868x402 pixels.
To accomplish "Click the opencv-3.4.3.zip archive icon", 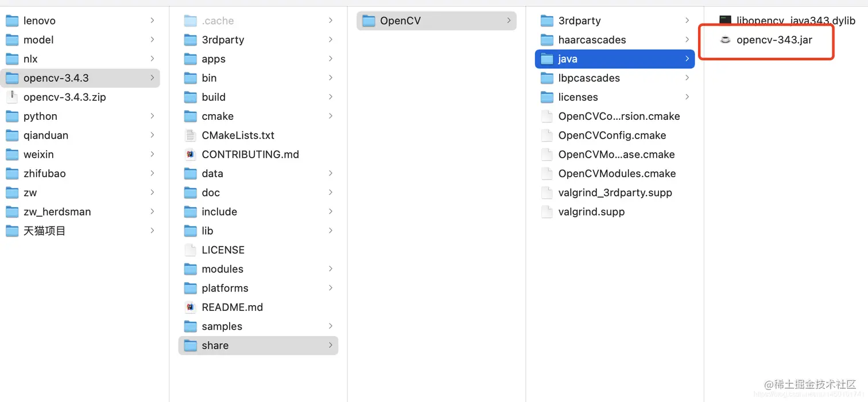I will tap(12, 97).
